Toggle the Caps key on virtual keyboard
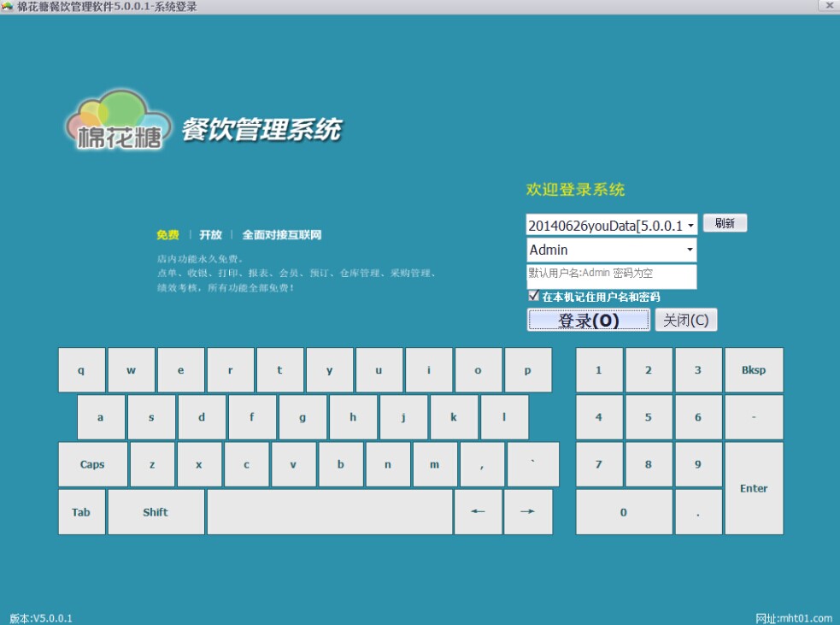This screenshot has width=840, height=625. pos(92,464)
